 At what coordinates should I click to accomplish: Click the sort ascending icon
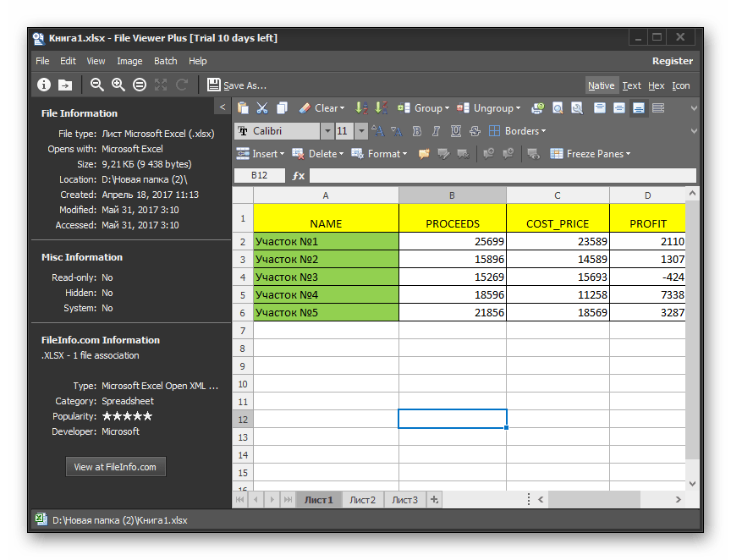point(361,108)
